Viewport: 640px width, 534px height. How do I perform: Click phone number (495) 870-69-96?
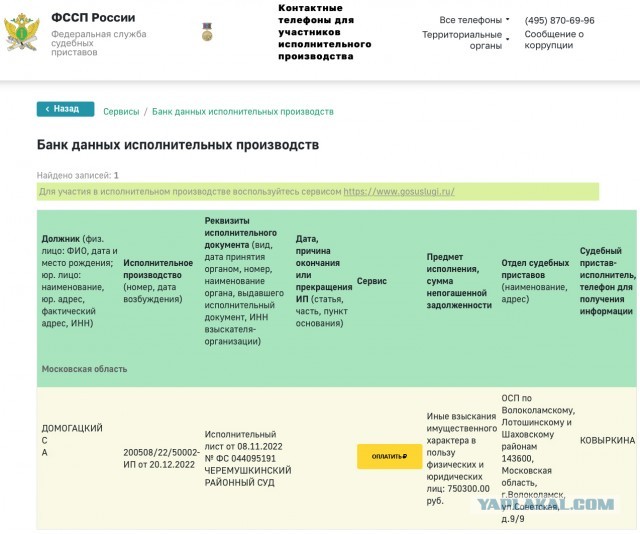pyautogui.click(x=559, y=20)
